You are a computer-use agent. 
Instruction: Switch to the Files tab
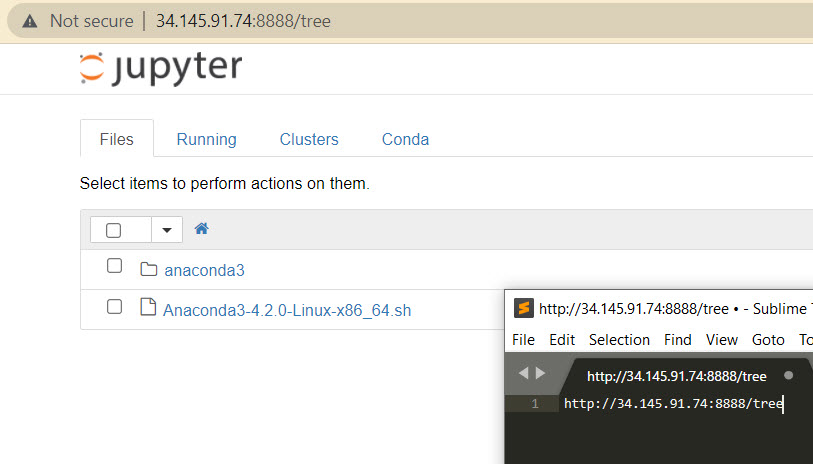[x=117, y=139]
